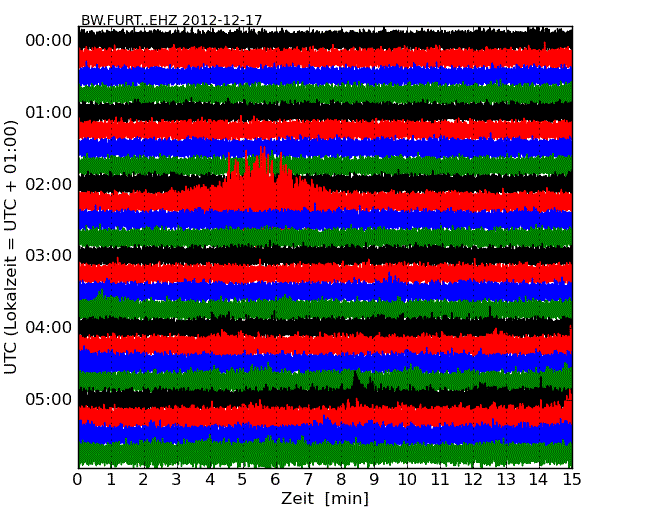Click the "01:00" time label on y-axis
Image resolution: width=650 pixels, height=520 pixels.
(49, 112)
